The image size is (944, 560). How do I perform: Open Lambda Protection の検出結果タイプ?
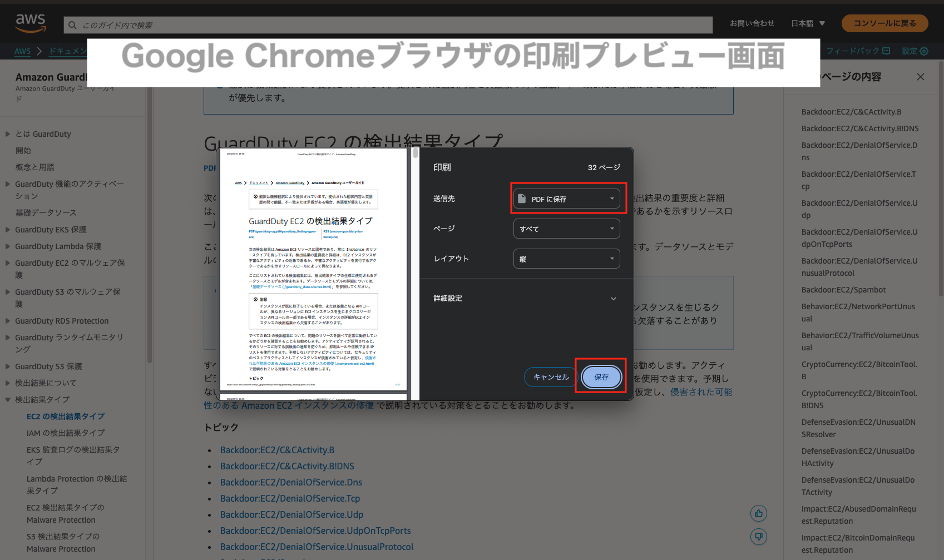77,484
